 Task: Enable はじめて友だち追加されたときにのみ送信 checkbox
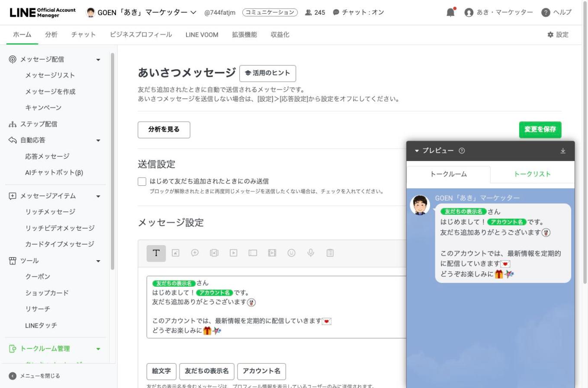click(x=142, y=181)
